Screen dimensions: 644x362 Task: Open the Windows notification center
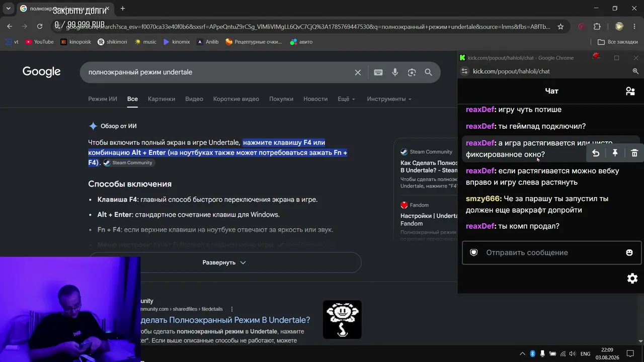click(x=630, y=353)
